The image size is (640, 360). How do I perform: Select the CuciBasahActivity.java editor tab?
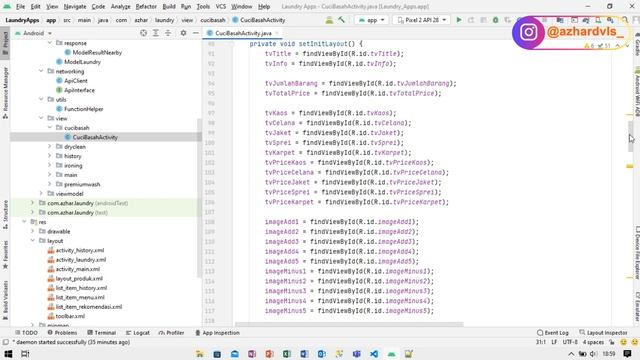(x=243, y=33)
